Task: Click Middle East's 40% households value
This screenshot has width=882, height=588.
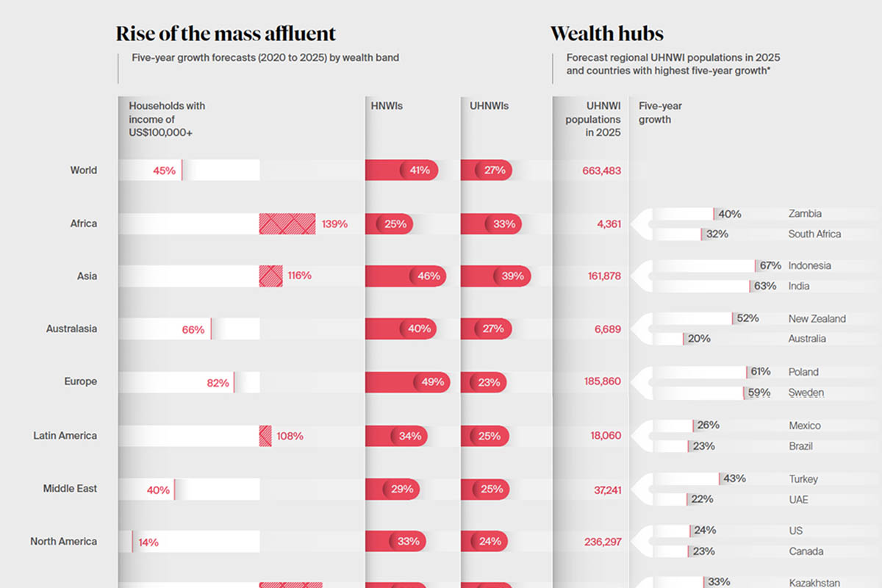Action: [158, 490]
